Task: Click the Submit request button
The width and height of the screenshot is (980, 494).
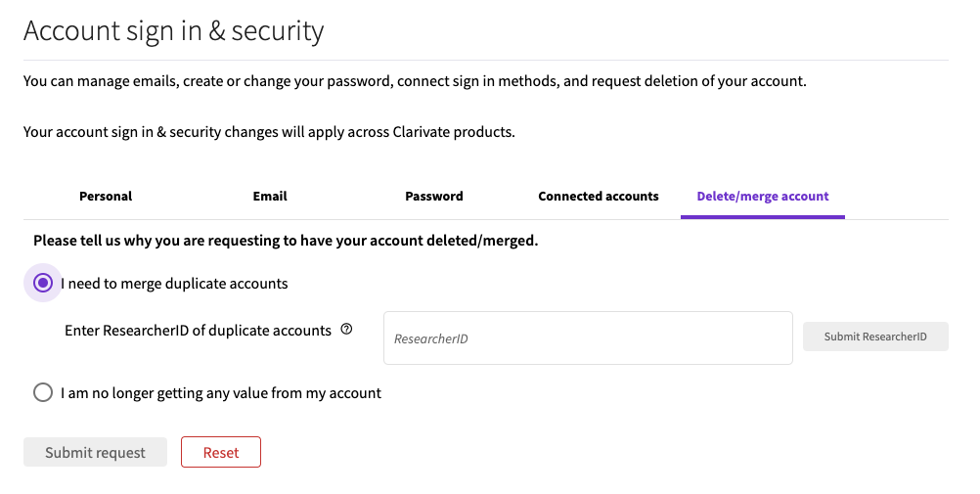Action: pyautogui.click(x=95, y=452)
